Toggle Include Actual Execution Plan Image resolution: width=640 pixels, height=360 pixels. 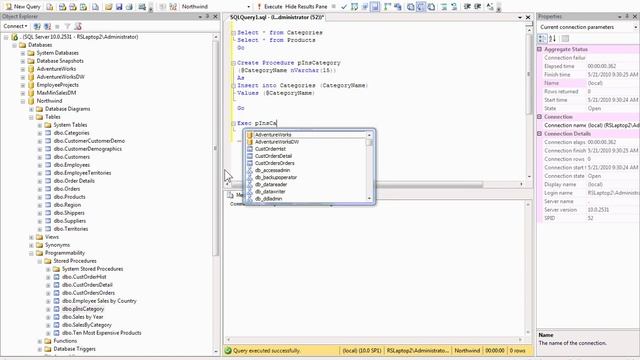387,7
